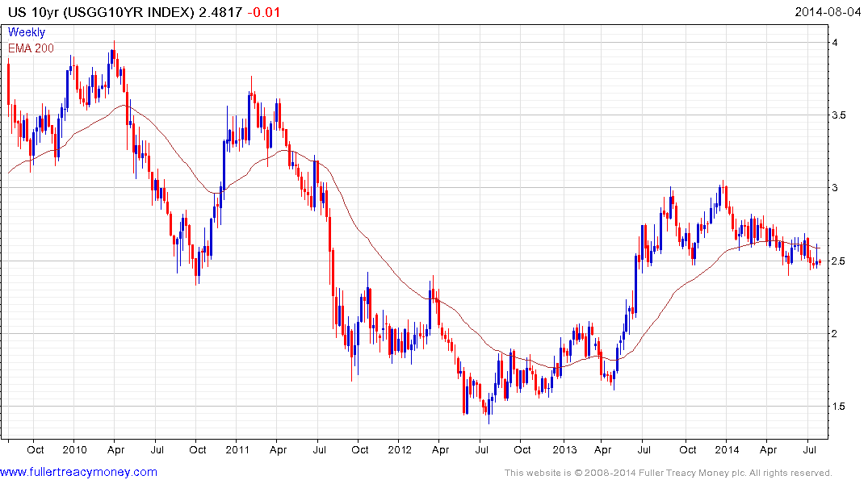Click the x-axis label 2010
868x484 pixels.
pyautogui.click(x=75, y=449)
